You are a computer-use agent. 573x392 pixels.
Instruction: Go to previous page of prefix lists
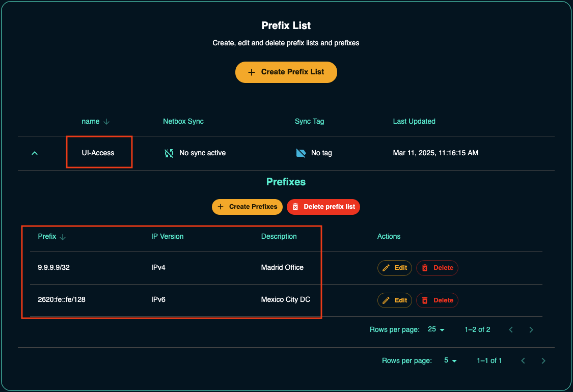523,361
